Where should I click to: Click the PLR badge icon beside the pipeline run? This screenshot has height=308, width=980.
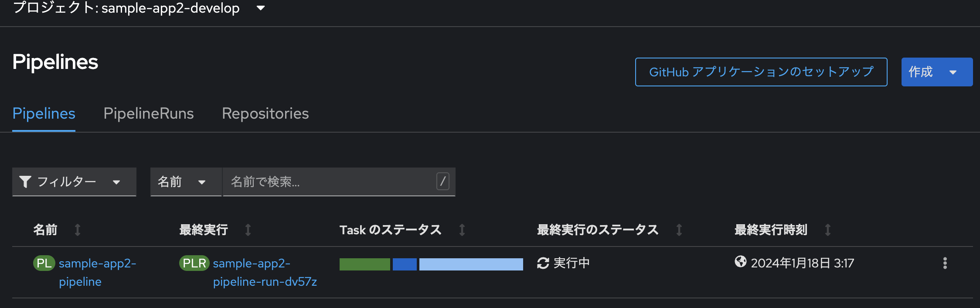point(194,263)
